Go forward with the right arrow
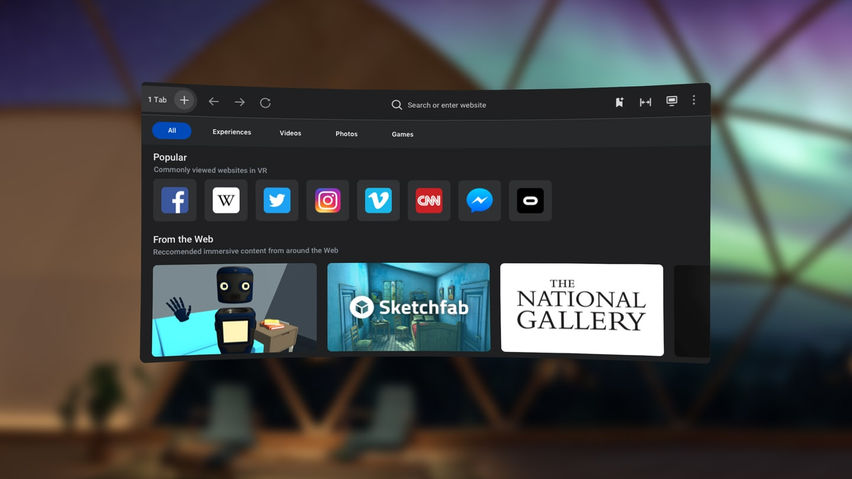The height and width of the screenshot is (479, 852). [240, 102]
